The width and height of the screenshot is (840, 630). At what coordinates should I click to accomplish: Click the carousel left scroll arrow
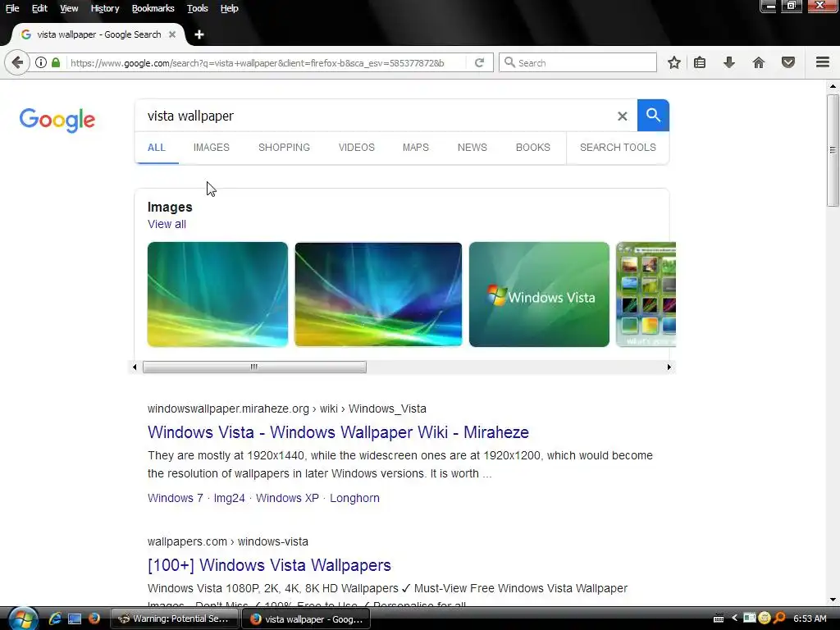pyautogui.click(x=135, y=367)
